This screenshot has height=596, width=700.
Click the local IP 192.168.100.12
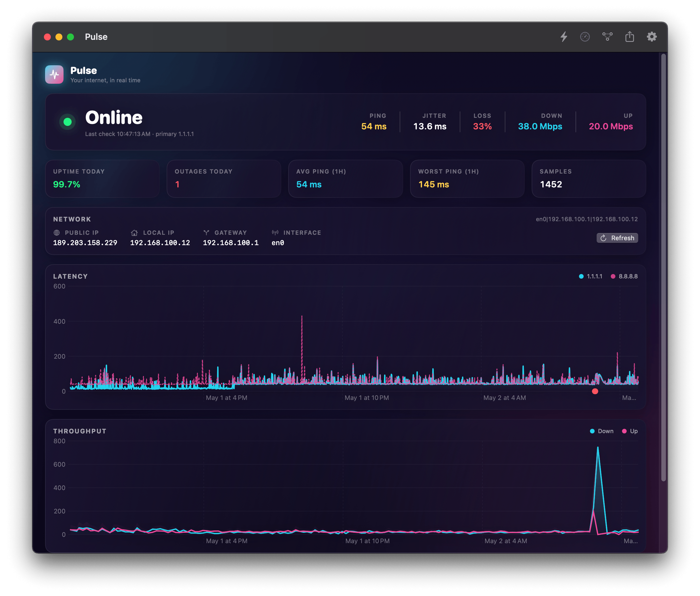point(160,243)
